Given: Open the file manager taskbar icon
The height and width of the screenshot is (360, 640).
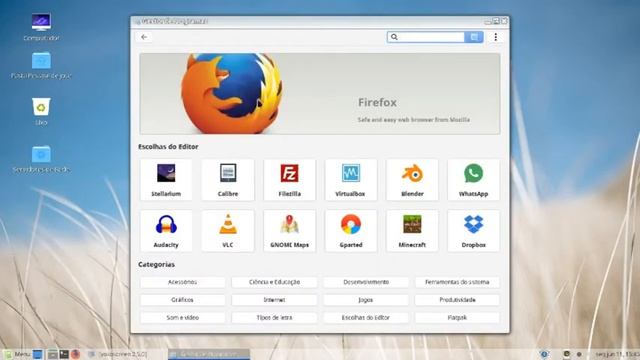Looking at the screenshot, I should [x=52, y=354].
